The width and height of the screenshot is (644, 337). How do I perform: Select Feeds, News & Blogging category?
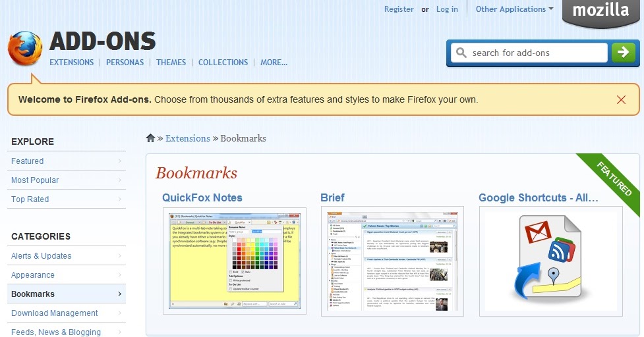pos(67,332)
